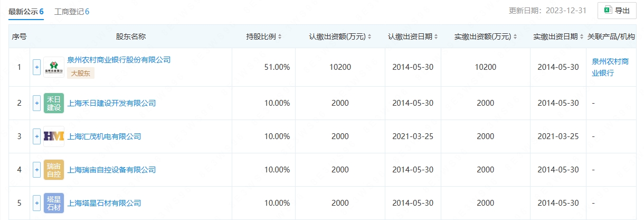Screen dimensions: 644x220
Task: Click the 瑞宙自控 yellow logo icon
Action: point(54,170)
